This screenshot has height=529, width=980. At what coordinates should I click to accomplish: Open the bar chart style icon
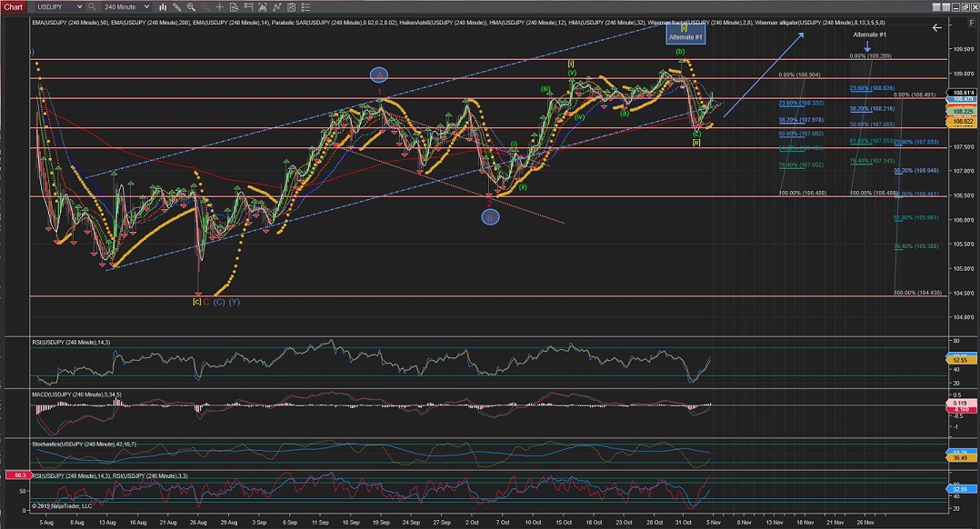(x=163, y=7)
